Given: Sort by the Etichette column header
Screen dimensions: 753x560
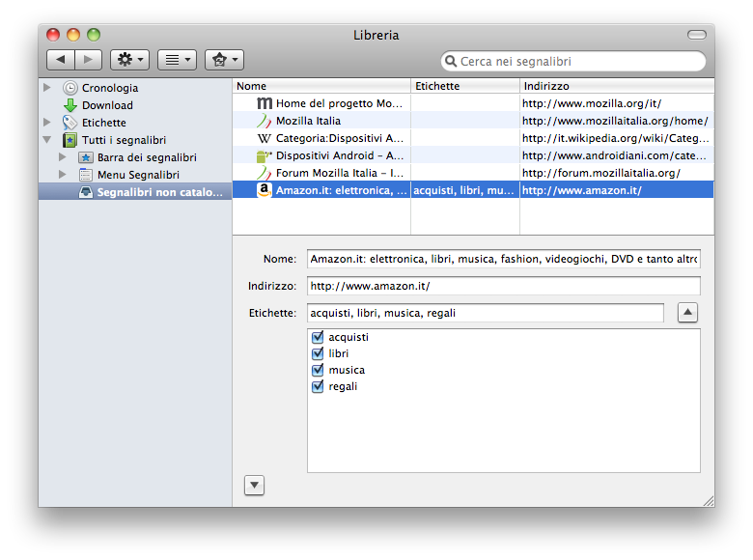Looking at the screenshot, I should coord(465,86).
